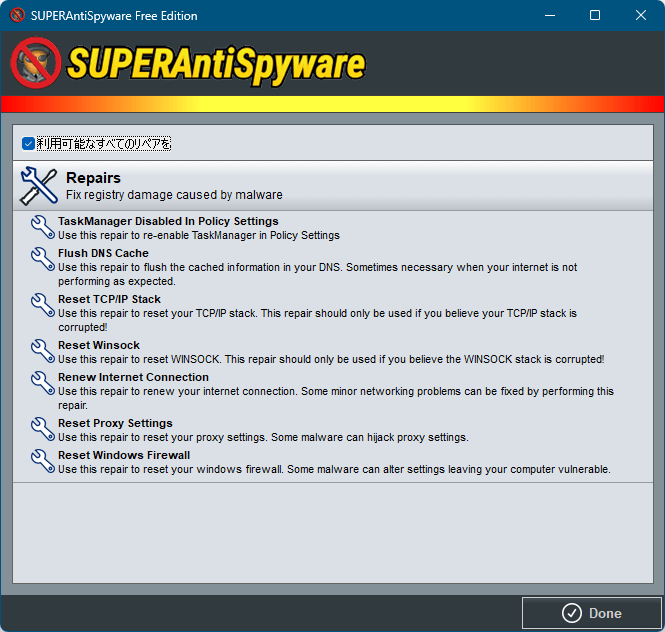Image resolution: width=665 pixels, height=632 pixels.
Task: Click the Repairs section header title
Action: click(93, 178)
